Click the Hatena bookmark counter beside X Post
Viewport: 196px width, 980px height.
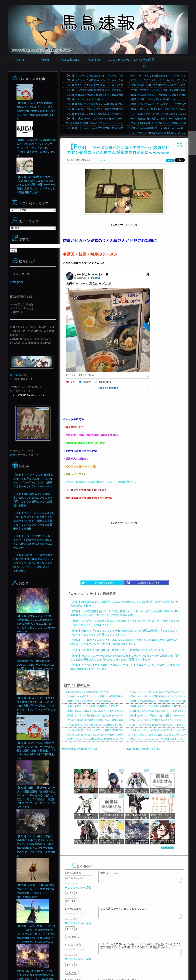tap(170, 160)
